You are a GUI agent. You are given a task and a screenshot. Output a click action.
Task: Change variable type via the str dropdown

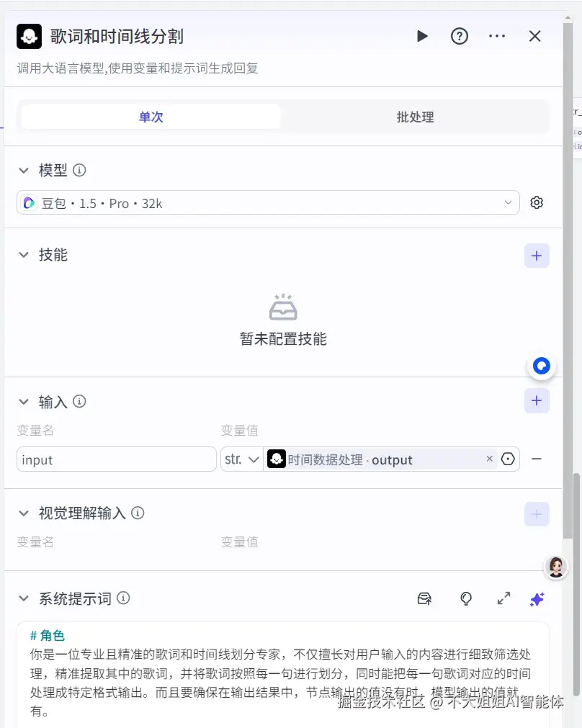pos(241,459)
